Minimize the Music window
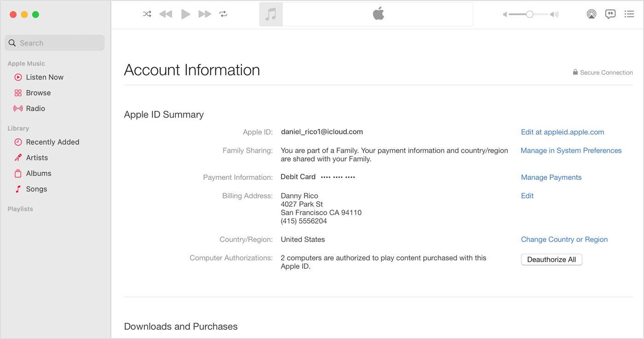Image resolution: width=644 pixels, height=339 pixels. pos(24,15)
